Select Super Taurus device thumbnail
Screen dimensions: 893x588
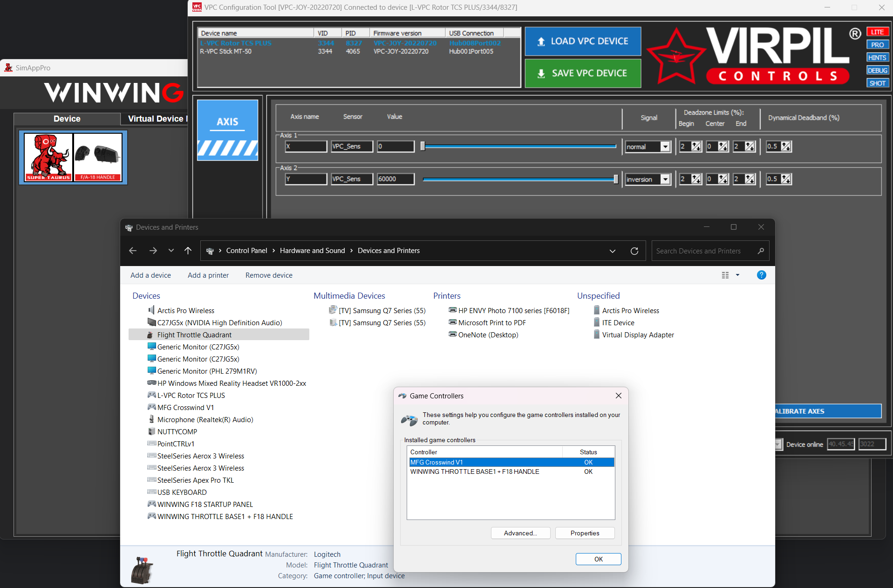(48, 157)
